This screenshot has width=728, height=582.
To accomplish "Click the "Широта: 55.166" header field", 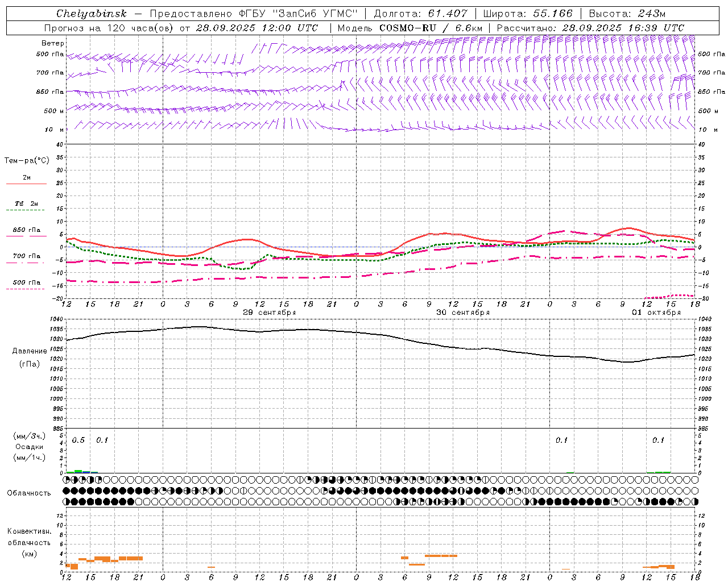I will [x=528, y=14].
